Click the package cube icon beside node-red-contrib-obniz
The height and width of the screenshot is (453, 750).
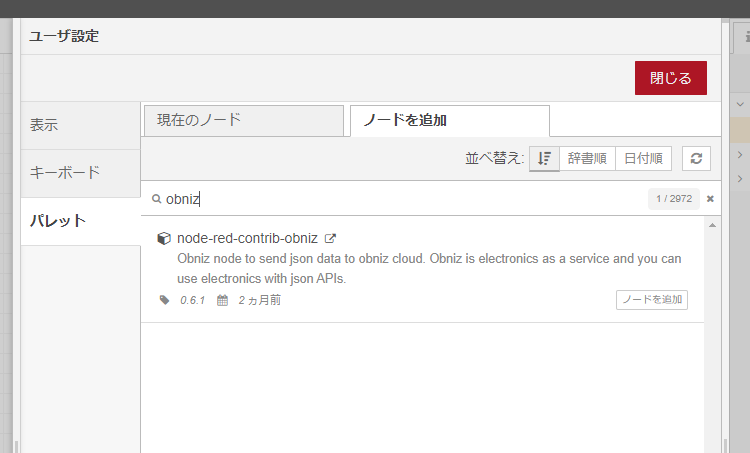[x=164, y=239]
